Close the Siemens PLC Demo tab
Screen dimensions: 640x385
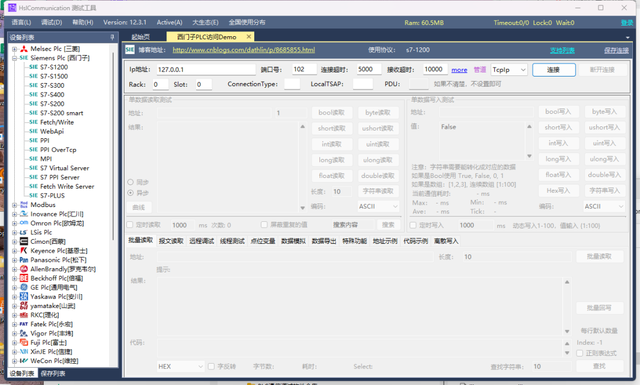click(249, 37)
